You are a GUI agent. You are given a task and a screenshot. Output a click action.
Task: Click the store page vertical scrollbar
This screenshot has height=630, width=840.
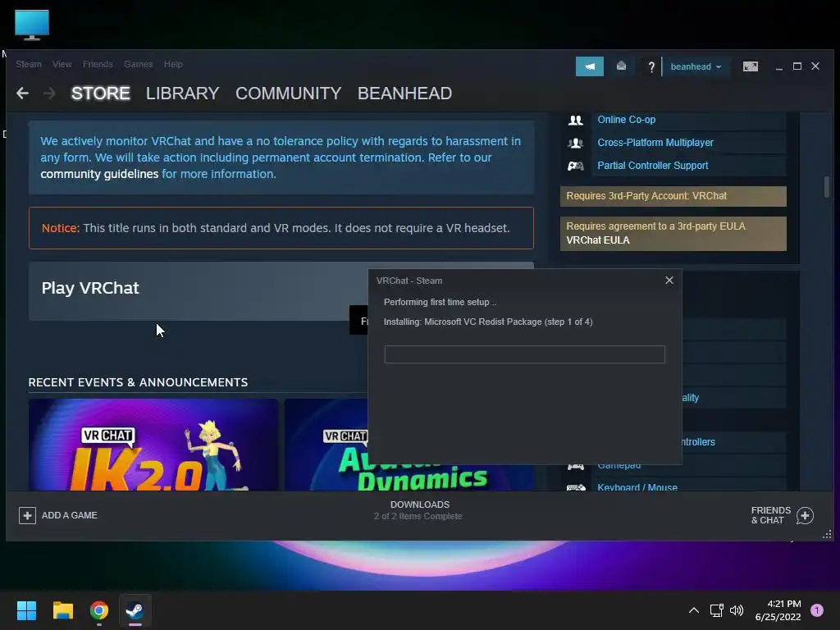tap(827, 186)
